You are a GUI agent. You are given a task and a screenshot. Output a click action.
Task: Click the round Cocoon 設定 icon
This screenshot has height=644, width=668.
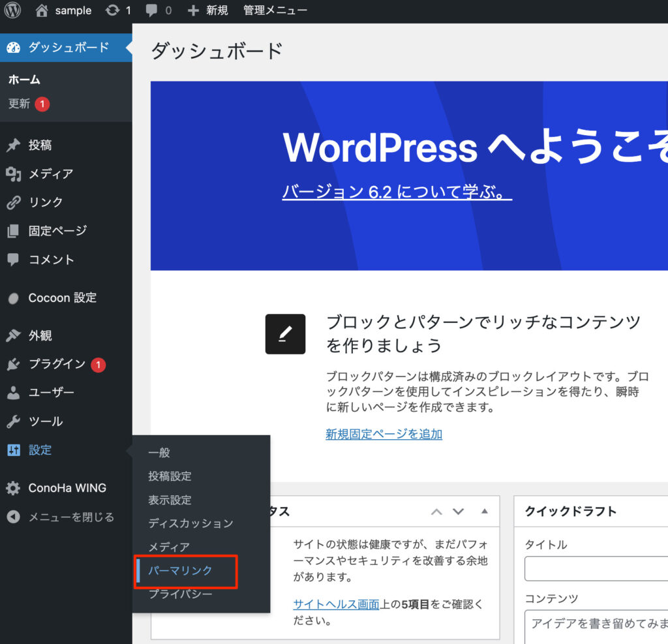click(13, 298)
